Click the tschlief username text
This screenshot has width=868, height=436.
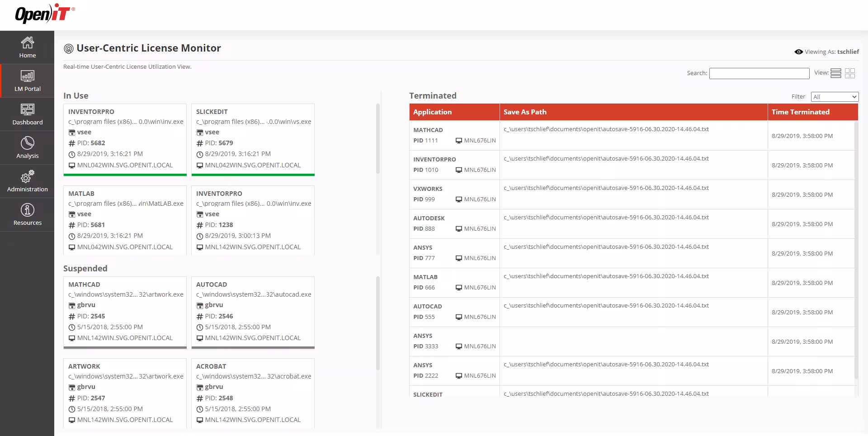pyautogui.click(x=848, y=52)
